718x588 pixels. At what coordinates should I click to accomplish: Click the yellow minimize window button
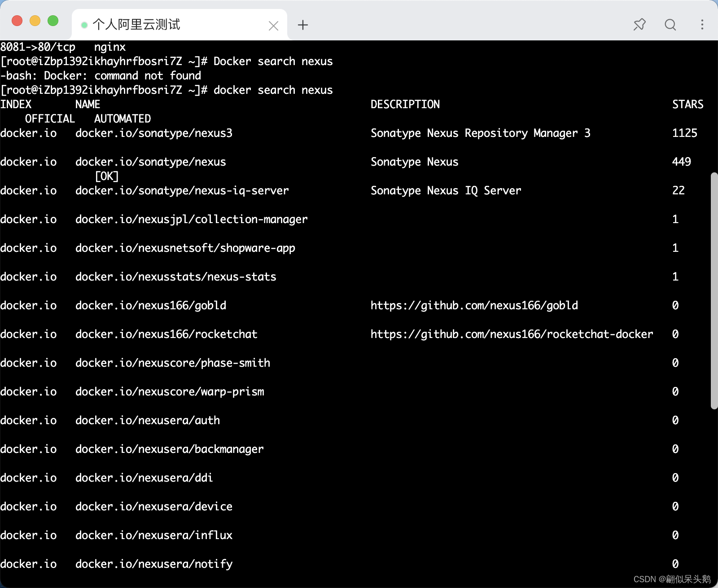tap(35, 21)
